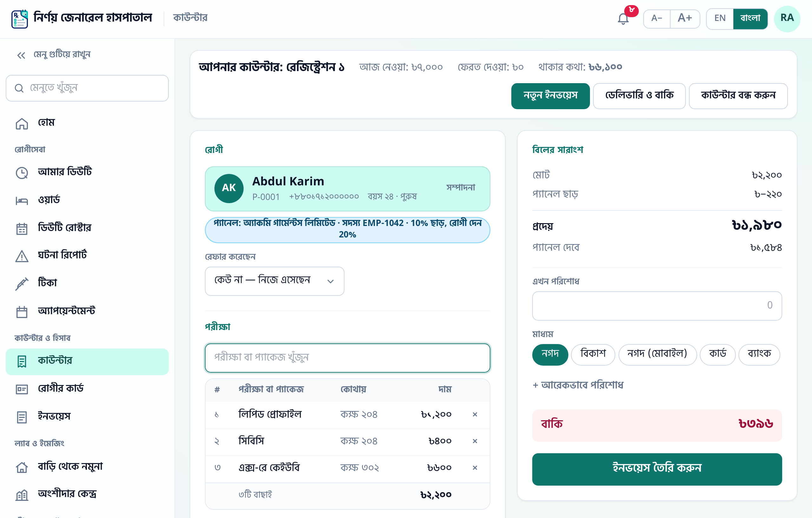The height and width of the screenshot is (518, 812).
Task: Switch language to EN
Action: click(720, 18)
